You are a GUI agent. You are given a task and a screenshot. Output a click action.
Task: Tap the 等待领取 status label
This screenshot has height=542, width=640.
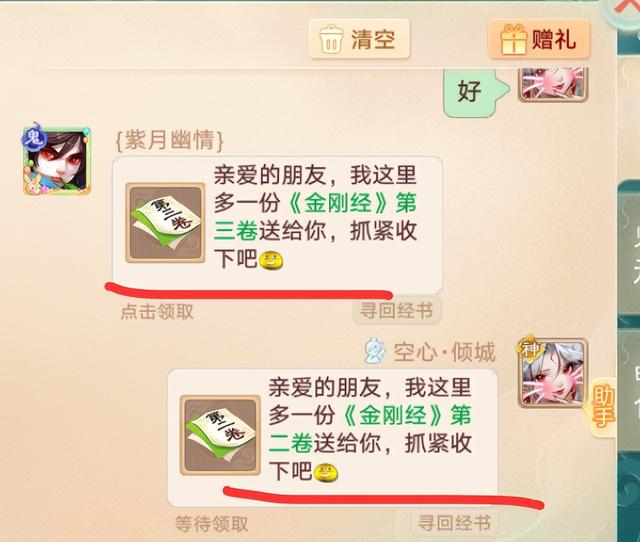coord(211,524)
